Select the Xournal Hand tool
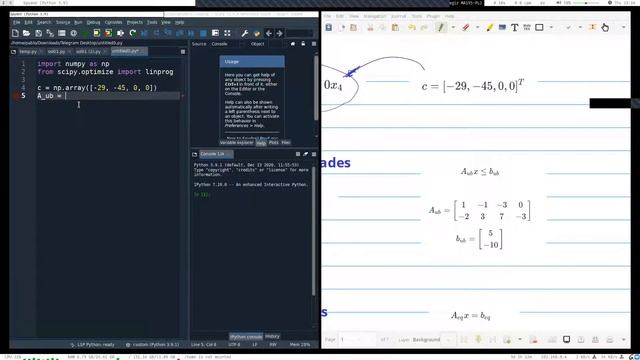 (605, 27)
